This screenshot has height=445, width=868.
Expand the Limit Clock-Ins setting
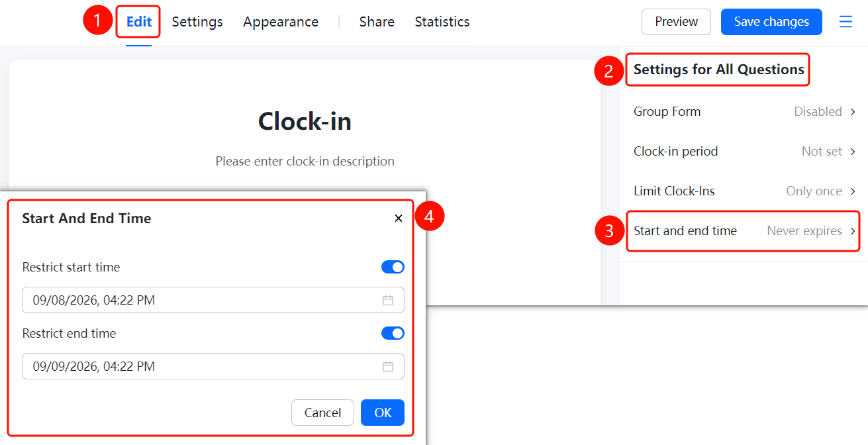coord(744,191)
